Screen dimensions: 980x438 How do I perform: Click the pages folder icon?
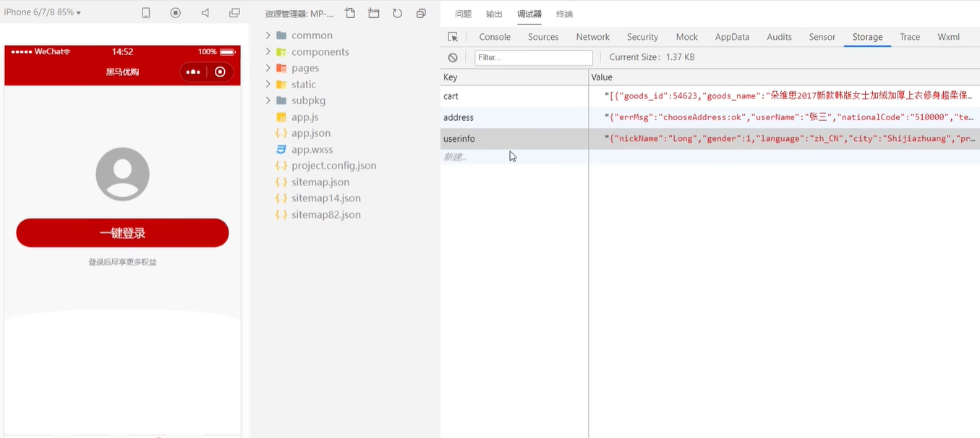(281, 68)
